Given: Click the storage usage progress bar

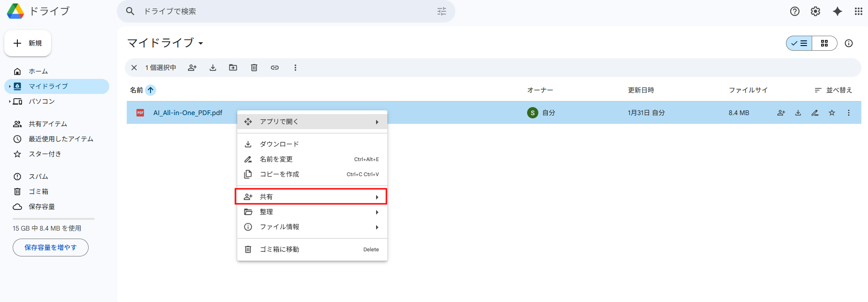Looking at the screenshot, I should pyautogui.click(x=53, y=219).
